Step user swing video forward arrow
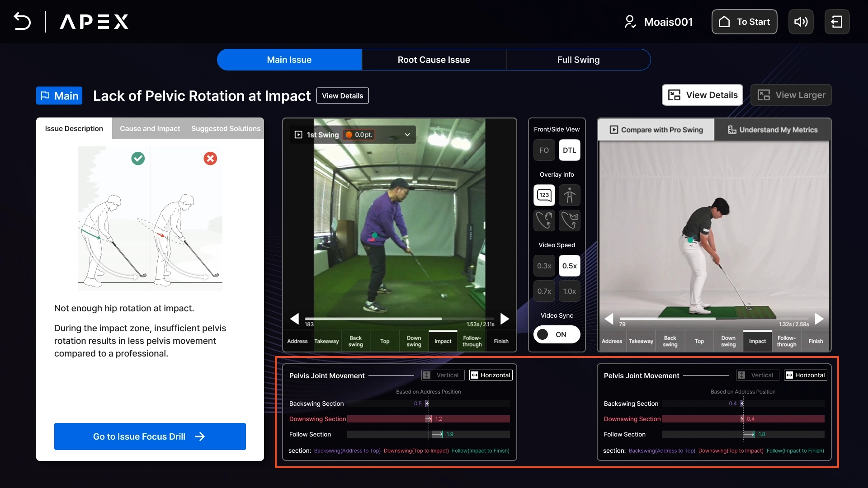The height and width of the screenshot is (488, 868). pos(505,319)
